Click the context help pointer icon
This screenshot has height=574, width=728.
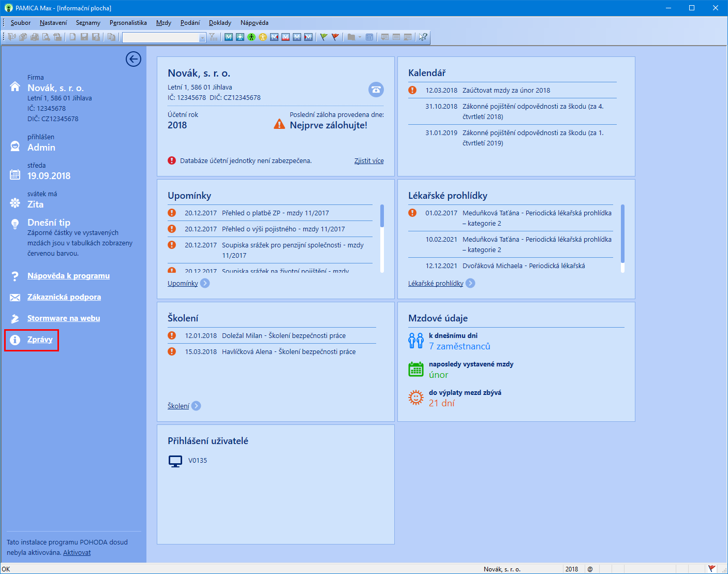pyautogui.click(x=423, y=37)
